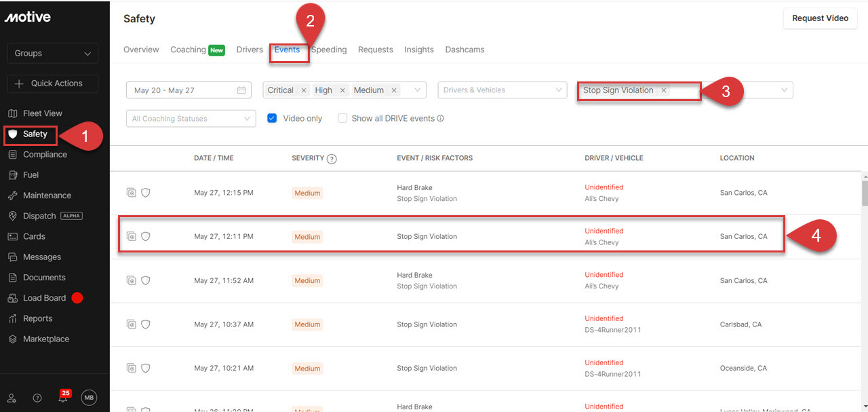This screenshot has height=412, width=868.
Task: Click Request Video button
Action: [820, 18]
